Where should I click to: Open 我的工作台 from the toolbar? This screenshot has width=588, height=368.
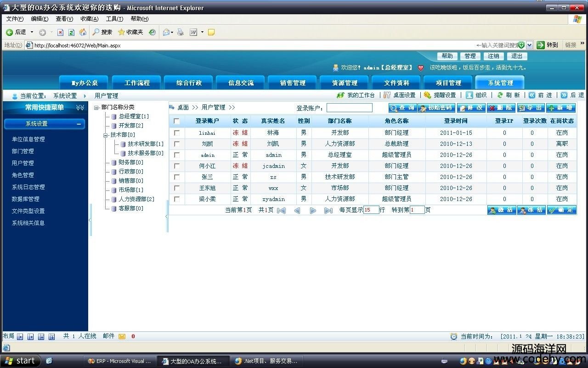(x=356, y=95)
